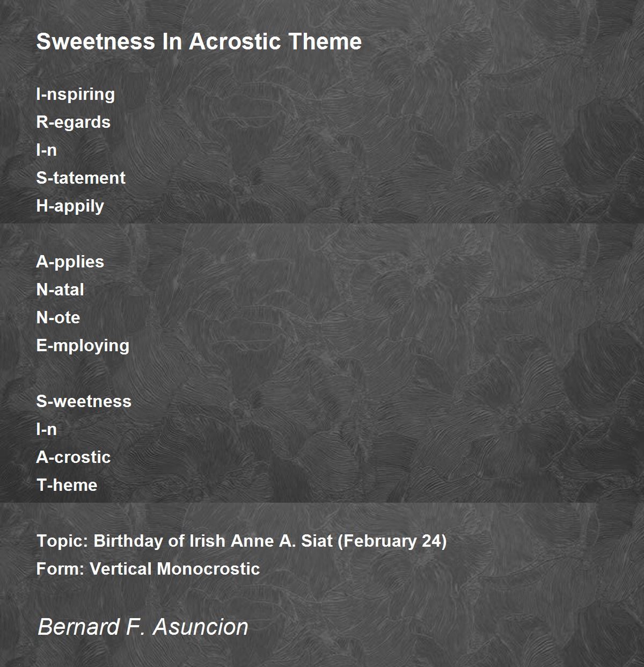Viewport: 644px width, 667px height.
Task: Click the "T-heme" line
Action: point(67,485)
